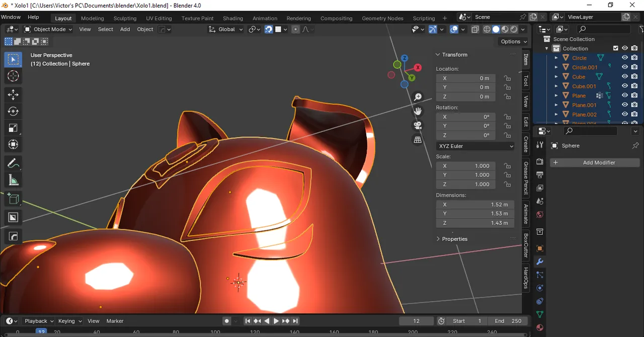Click the current frame field showing 12
The width and height of the screenshot is (644, 337).
pyautogui.click(x=416, y=321)
